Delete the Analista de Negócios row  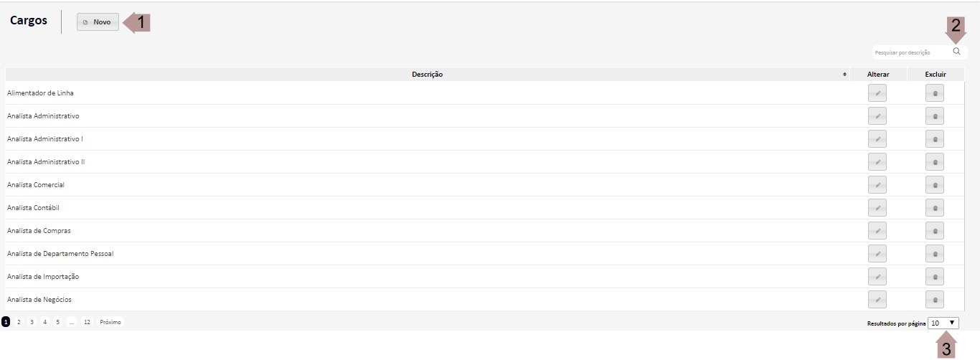tap(934, 300)
